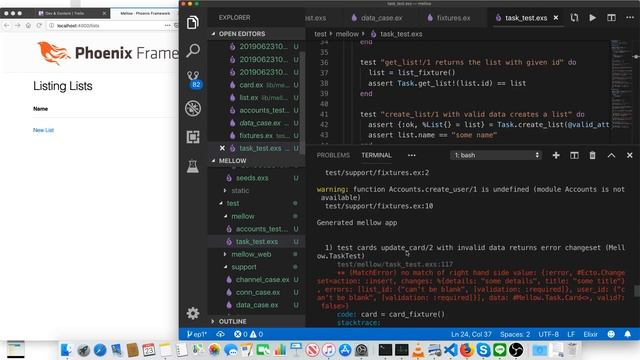This screenshot has width=640, height=360.
Task: Open seeds.exs in the file tree
Action: coord(256,178)
